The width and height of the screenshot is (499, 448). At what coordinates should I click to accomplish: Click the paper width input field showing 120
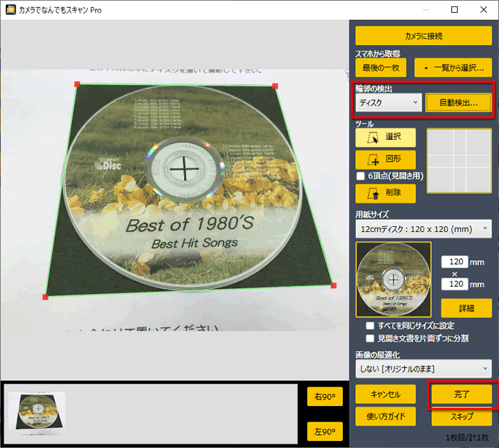(455, 262)
